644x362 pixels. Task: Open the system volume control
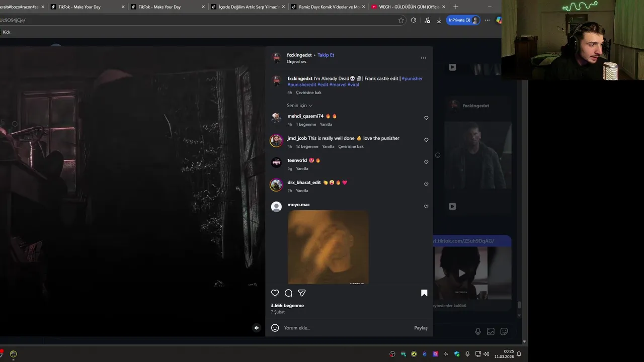tap(486, 354)
